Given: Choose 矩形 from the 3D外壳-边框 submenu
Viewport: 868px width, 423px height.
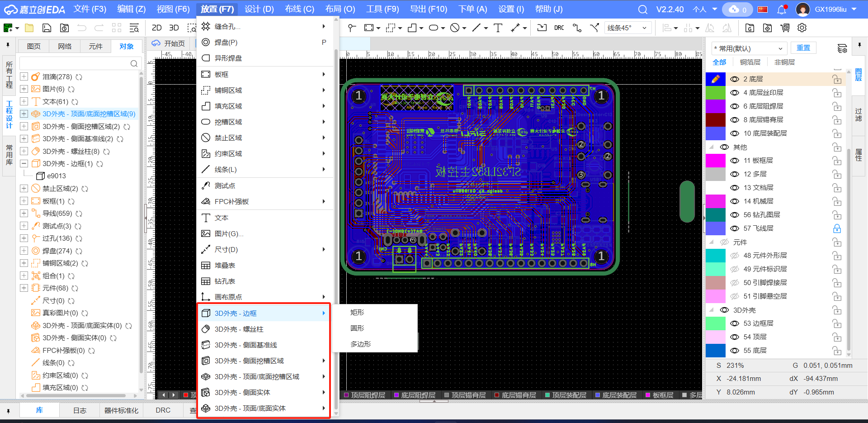Looking at the screenshot, I should [x=357, y=313].
